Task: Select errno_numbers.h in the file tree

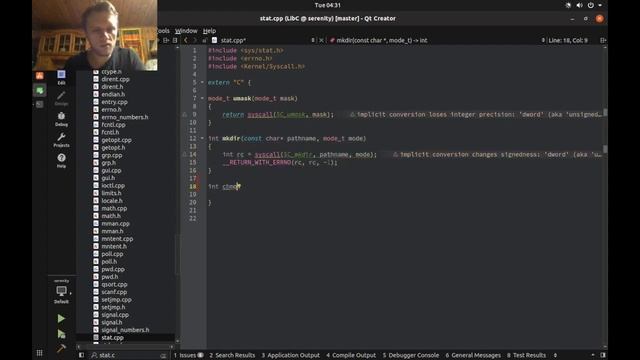Action: [125, 117]
